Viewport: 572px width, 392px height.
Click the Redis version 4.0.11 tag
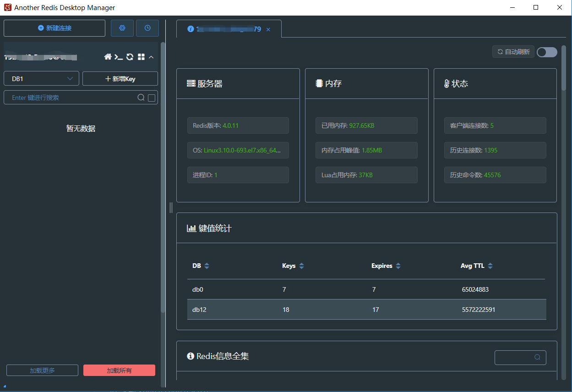pos(238,125)
